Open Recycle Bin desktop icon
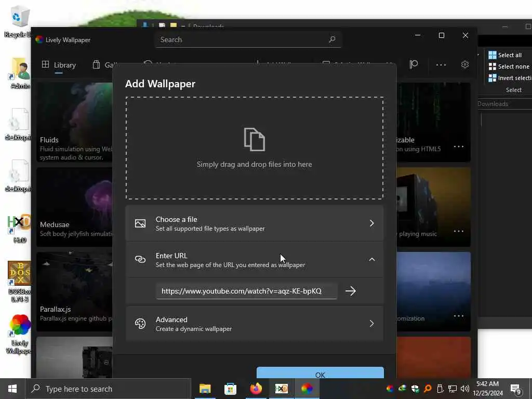 [x=18, y=22]
